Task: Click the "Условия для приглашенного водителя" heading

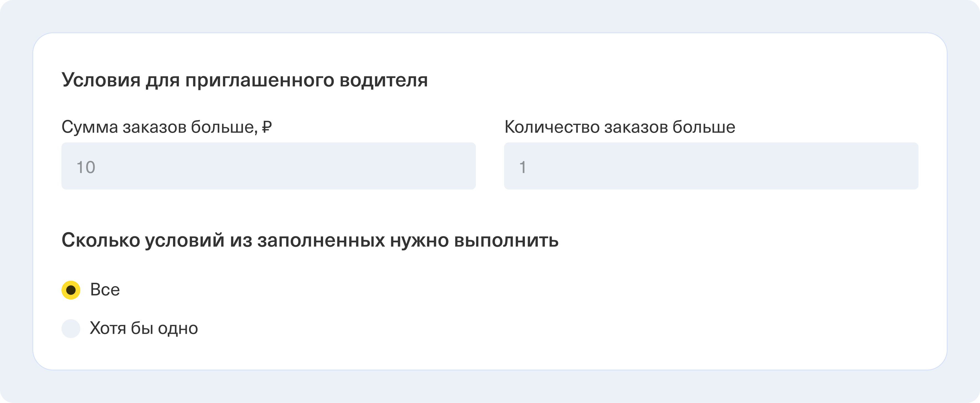Action: coord(245,80)
